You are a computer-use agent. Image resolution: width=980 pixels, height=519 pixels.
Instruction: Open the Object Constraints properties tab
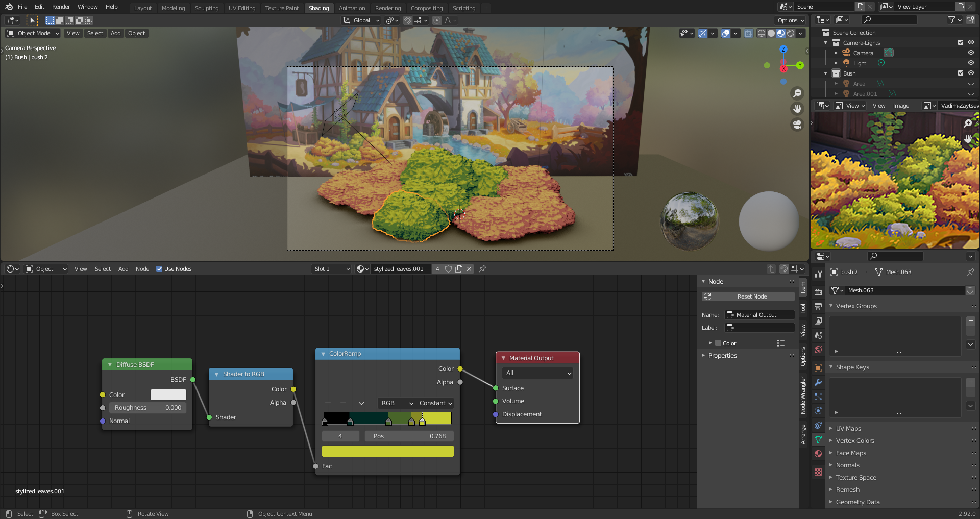click(818, 425)
